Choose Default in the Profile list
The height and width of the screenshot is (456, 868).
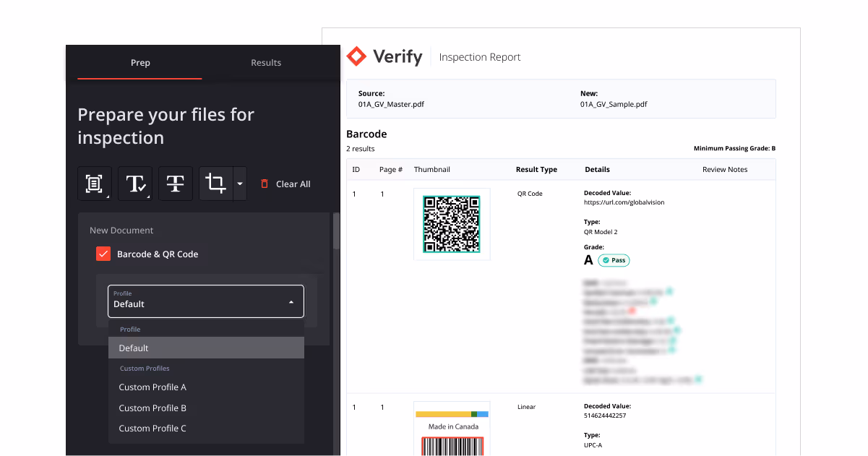coord(206,348)
